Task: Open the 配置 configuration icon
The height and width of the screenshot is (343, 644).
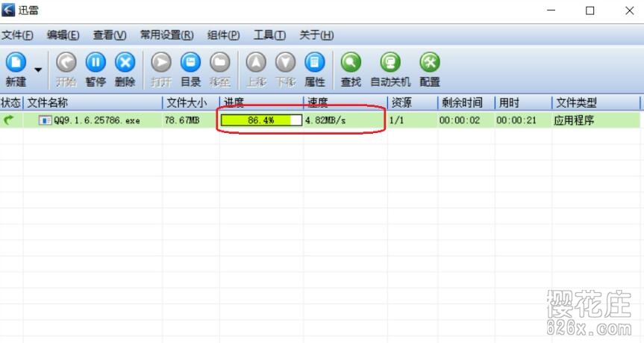Action: pyautogui.click(x=430, y=63)
